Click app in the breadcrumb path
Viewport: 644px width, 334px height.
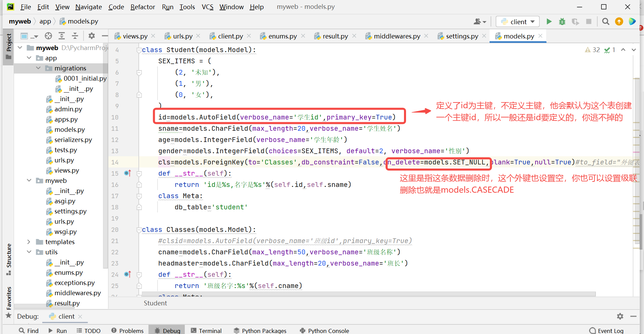click(45, 21)
